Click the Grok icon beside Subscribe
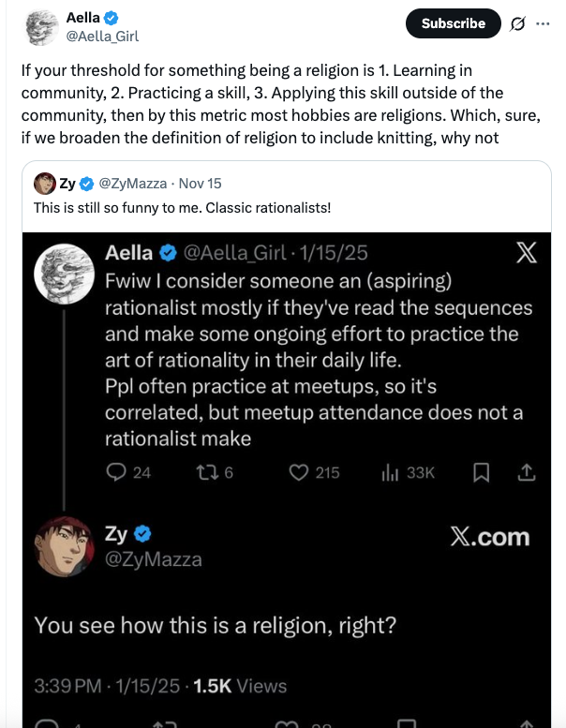 coord(514,22)
